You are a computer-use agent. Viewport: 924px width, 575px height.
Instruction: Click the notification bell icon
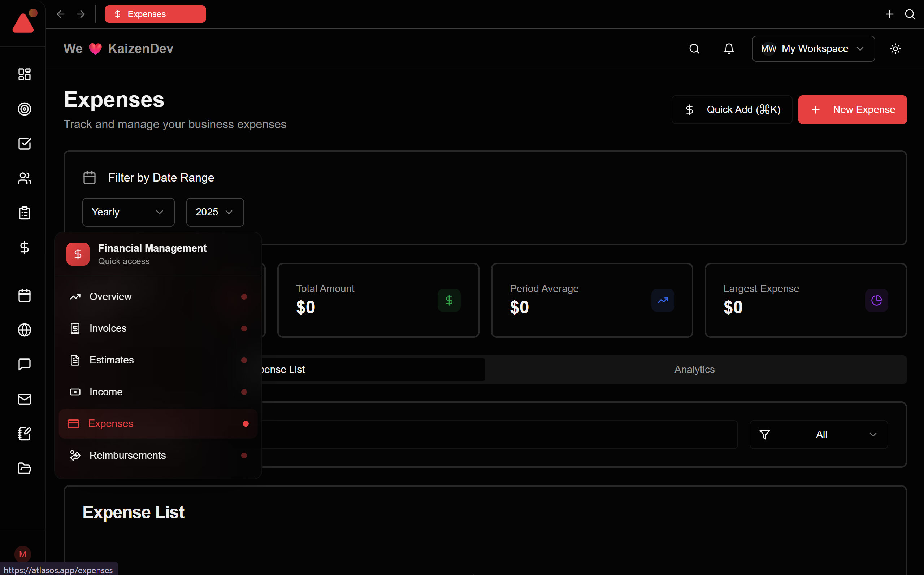(728, 49)
